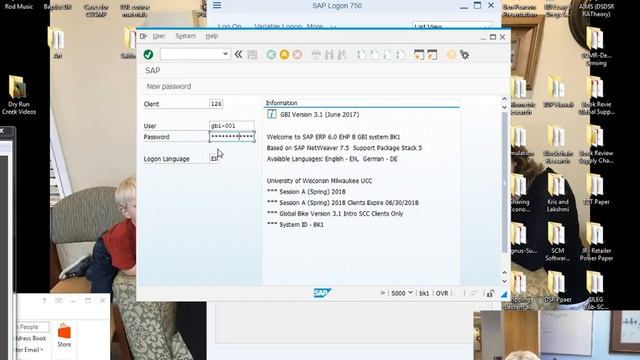Click the padlock icon in status bar

[490, 293]
